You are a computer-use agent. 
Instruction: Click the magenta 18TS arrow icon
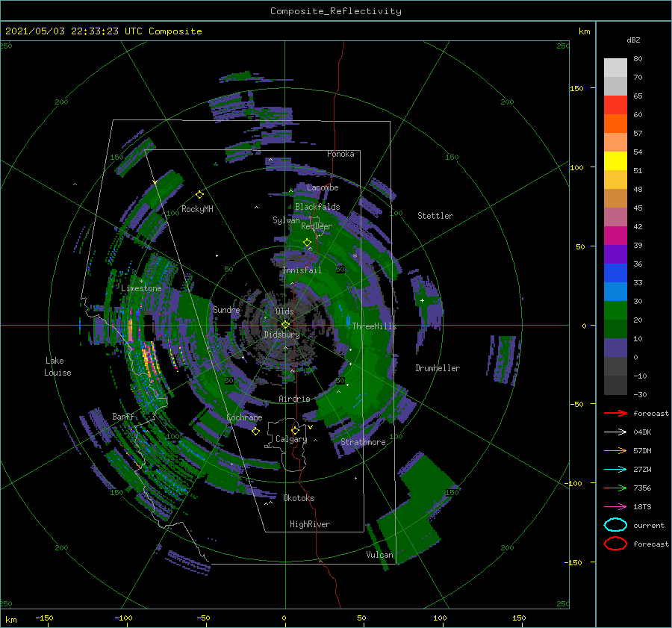[615, 507]
